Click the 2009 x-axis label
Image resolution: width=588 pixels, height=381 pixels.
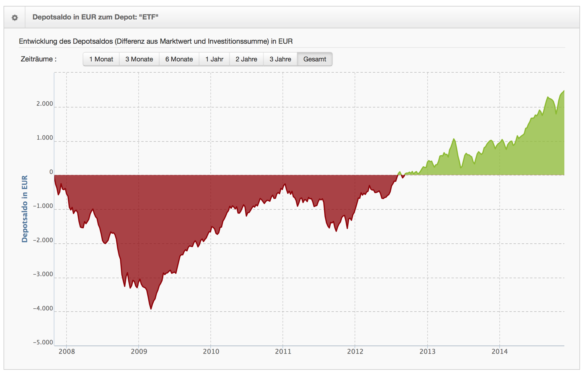coord(139,351)
